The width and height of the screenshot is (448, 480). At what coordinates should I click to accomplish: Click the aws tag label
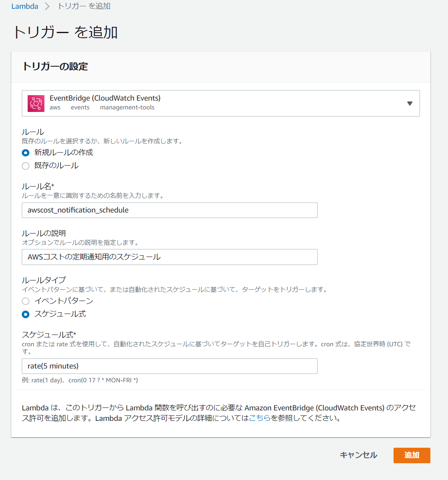pyautogui.click(x=55, y=107)
